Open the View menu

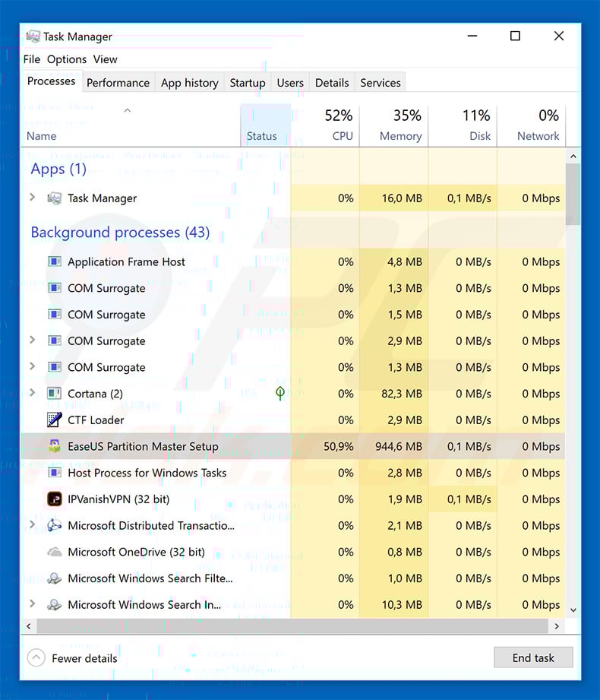[x=106, y=59]
